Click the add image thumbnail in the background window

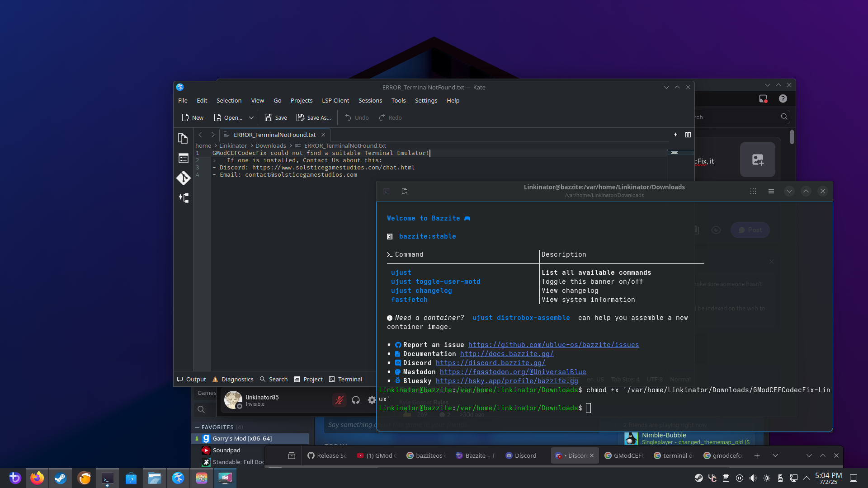coord(758,160)
